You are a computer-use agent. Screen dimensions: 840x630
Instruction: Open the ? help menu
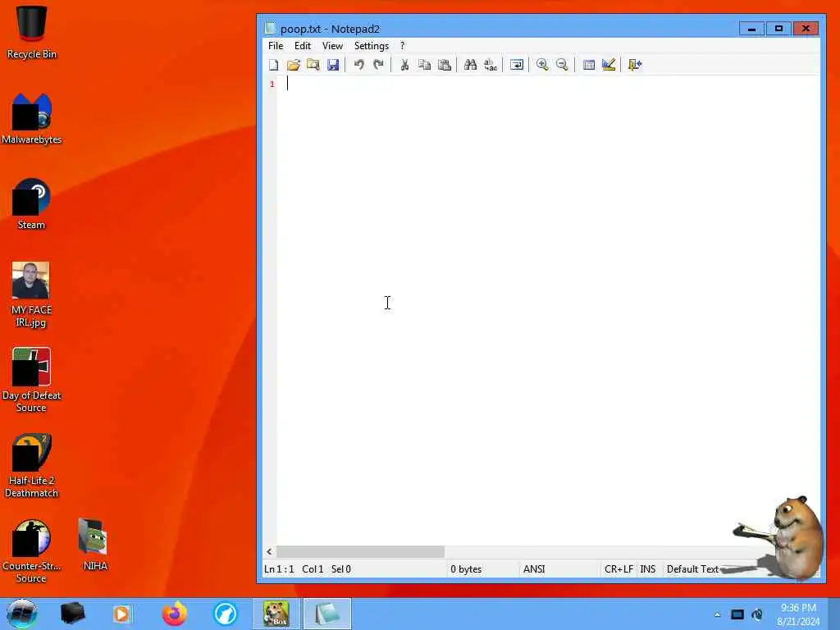tap(402, 46)
